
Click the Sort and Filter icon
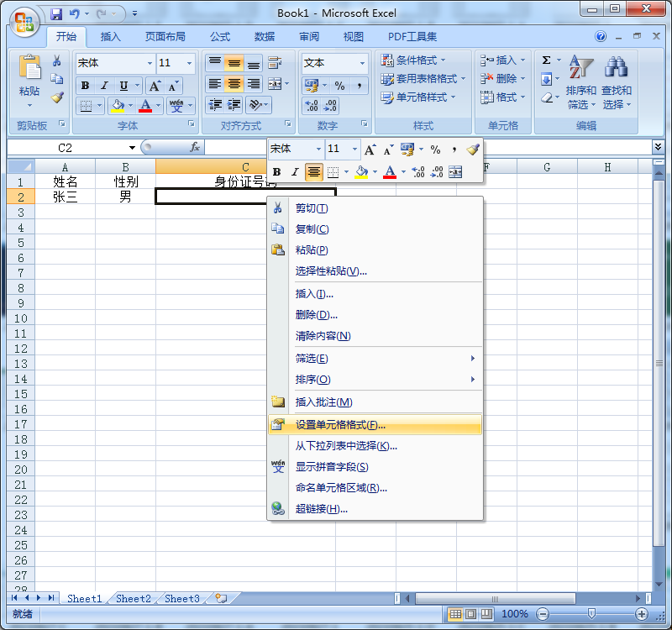tap(580, 67)
